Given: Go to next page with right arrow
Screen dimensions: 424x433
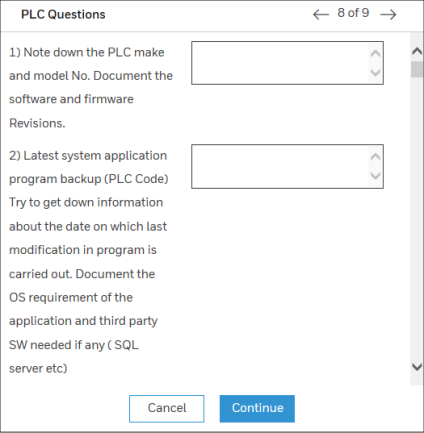Looking at the screenshot, I should [388, 14].
